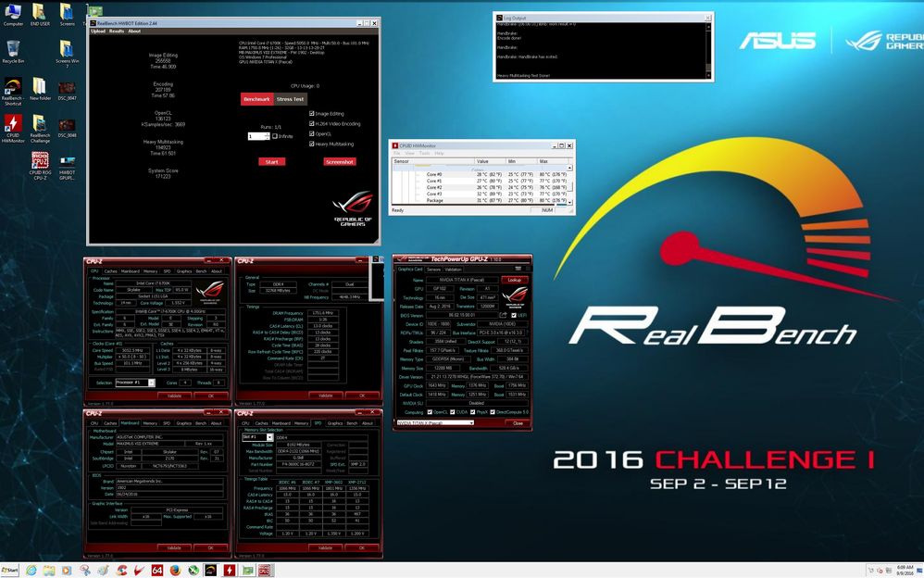Toggle the UEFI checkbox in GPU-Z

pyautogui.click(x=514, y=316)
